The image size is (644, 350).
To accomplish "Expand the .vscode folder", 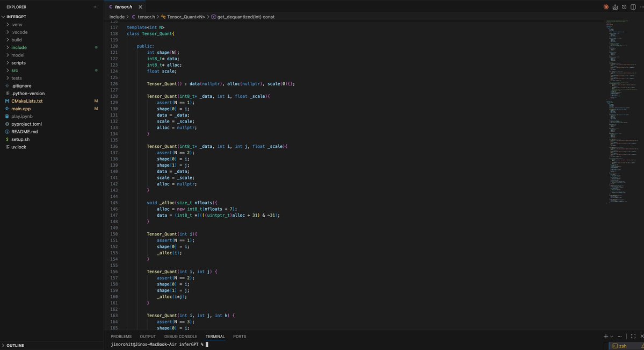I will [19, 32].
